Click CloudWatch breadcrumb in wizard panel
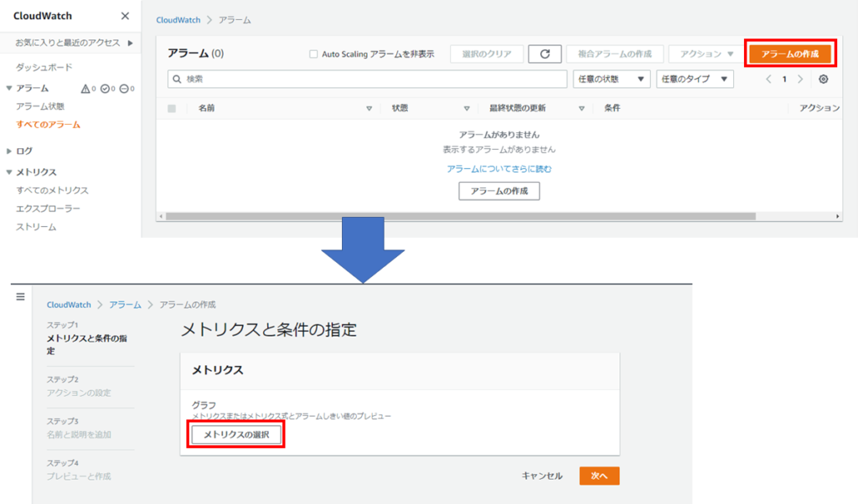 click(x=69, y=305)
